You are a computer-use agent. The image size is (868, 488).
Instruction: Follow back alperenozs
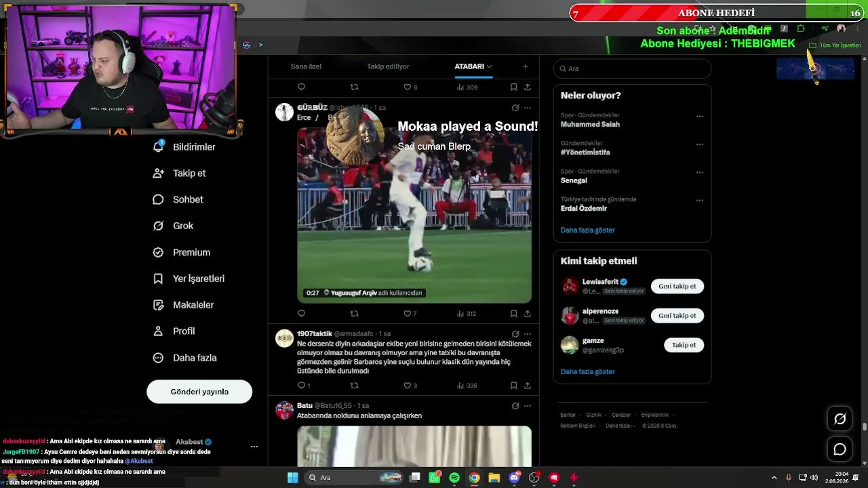(x=677, y=315)
